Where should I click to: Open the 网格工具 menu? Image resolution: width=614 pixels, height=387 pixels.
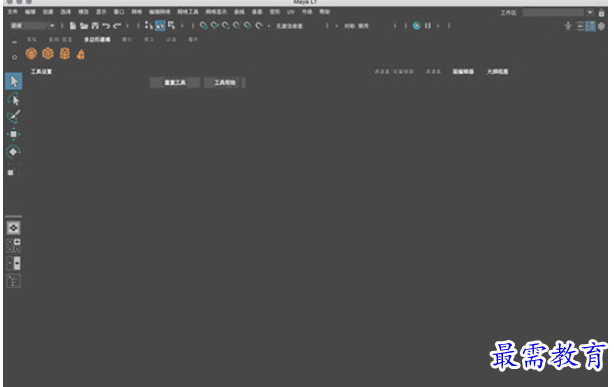(188, 12)
